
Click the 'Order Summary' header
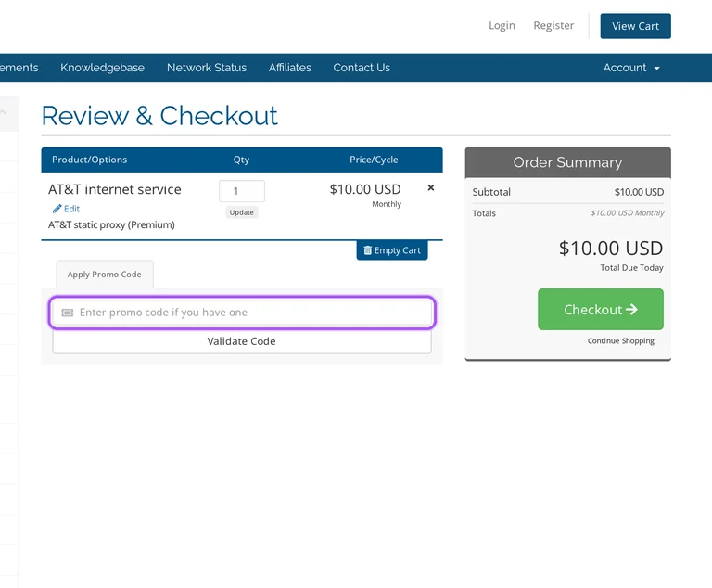567,162
